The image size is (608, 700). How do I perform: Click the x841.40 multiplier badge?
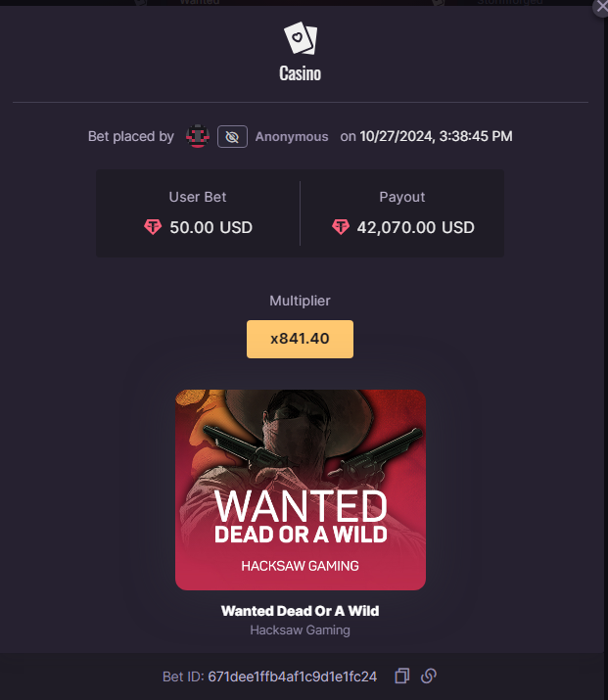pyautogui.click(x=300, y=339)
